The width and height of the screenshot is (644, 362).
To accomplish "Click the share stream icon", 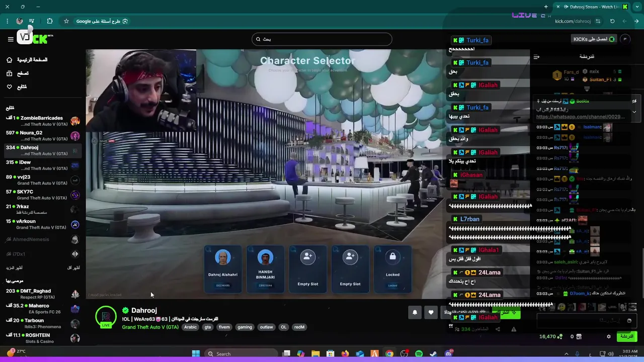I will pos(498,329).
